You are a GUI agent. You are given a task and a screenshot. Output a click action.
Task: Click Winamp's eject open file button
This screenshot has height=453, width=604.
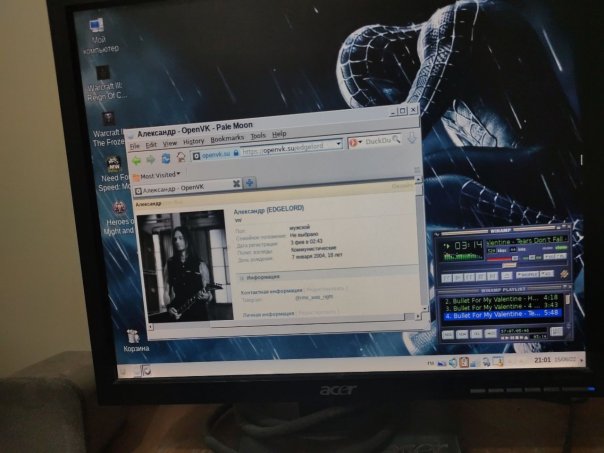coord(507,275)
